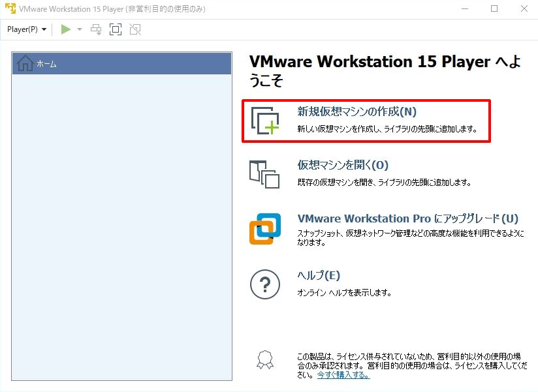Viewport: 538px width, 392px height.
Task: Click text 新しい仮想マシンを作成し、ライブラリの先頭に追加します。
Action: click(387, 129)
